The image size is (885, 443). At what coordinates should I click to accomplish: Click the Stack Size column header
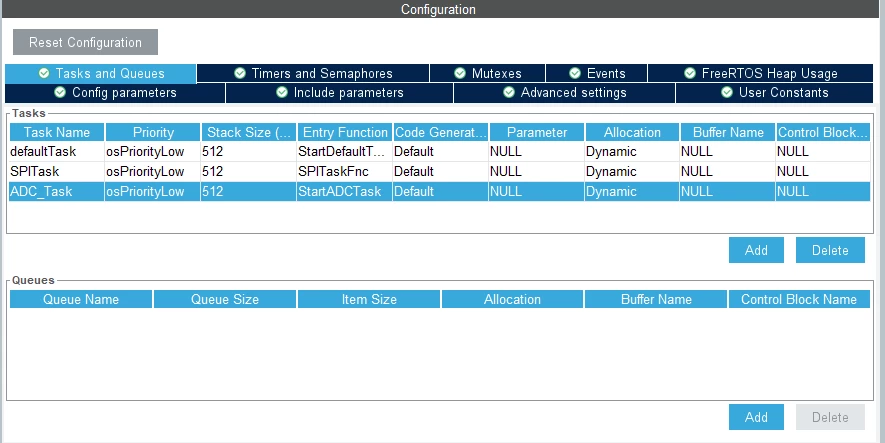pyautogui.click(x=249, y=133)
